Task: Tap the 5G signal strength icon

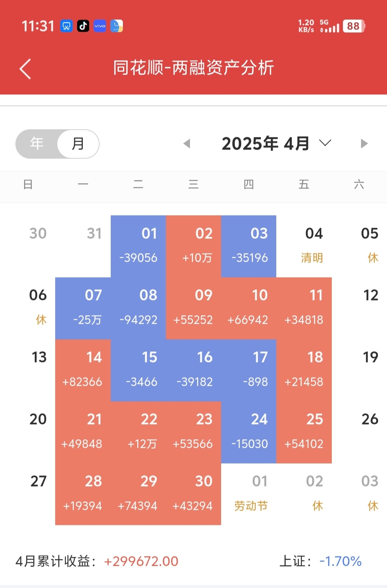Action: point(330,26)
